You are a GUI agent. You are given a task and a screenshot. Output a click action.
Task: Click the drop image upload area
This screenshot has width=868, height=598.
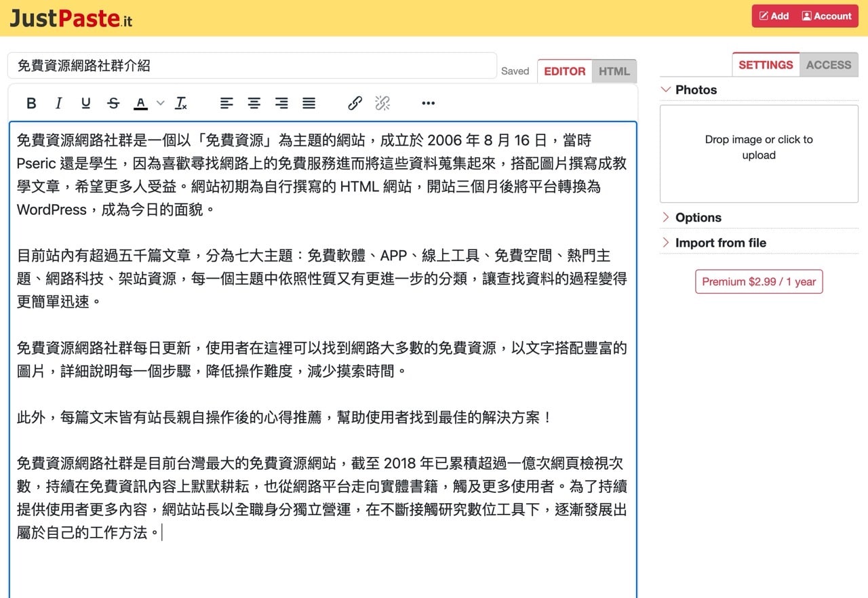[x=759, y=153]
